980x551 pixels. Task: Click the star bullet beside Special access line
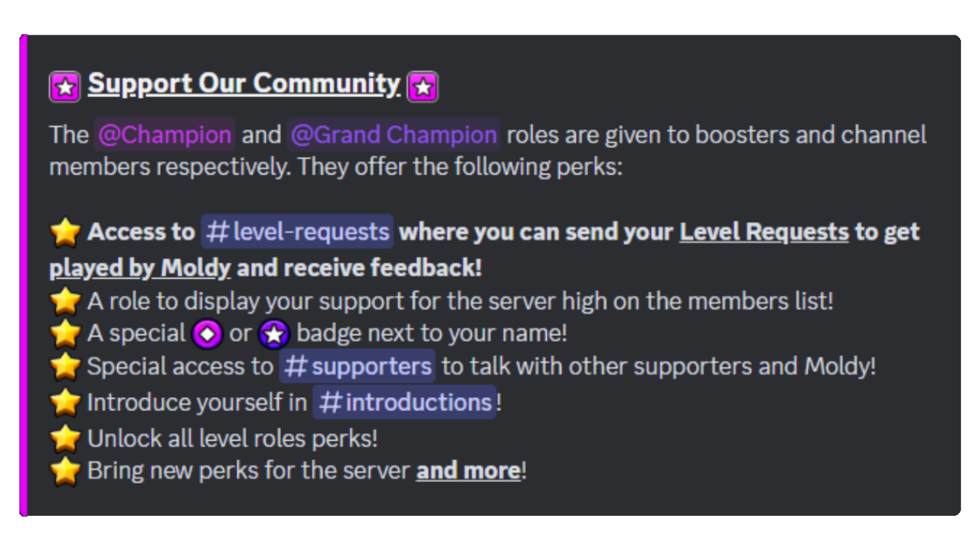click(65, 367)
